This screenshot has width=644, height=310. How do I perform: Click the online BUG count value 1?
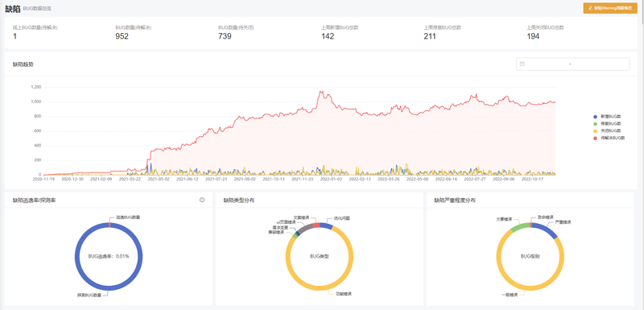(x=14, y=36)
